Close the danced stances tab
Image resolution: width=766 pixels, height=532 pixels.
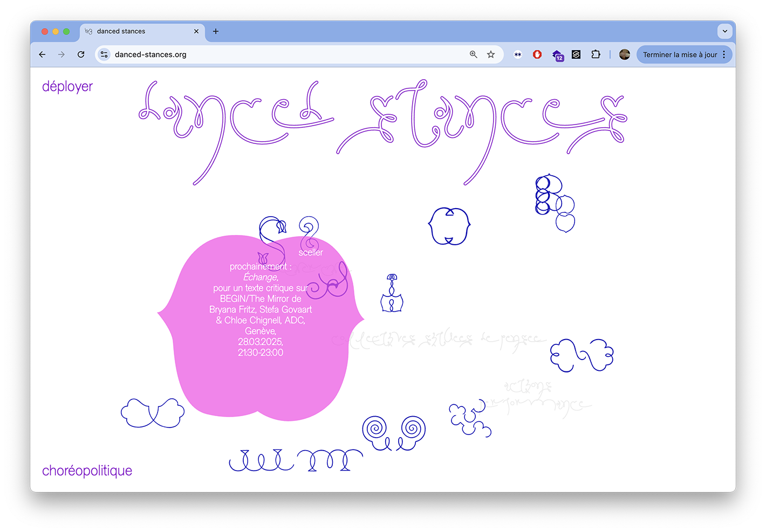coord(196,31)
